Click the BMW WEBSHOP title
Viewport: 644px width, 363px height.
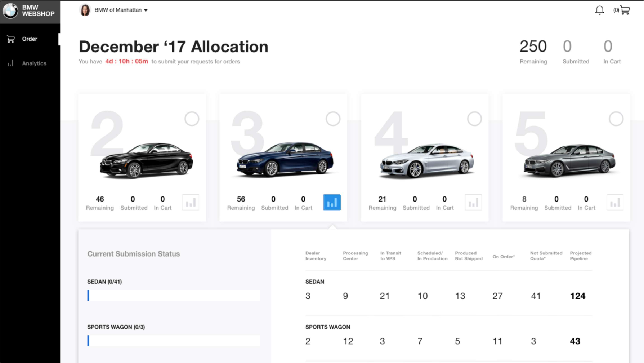38,10
